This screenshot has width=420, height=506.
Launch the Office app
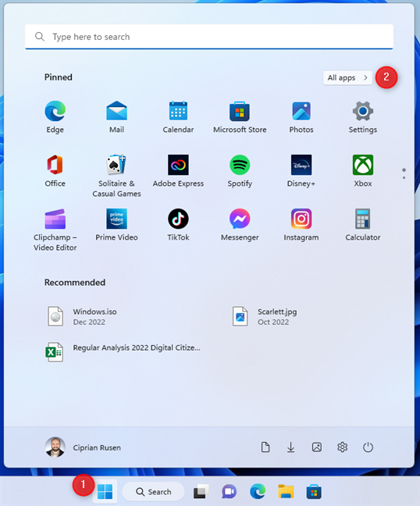coord(55,171)
